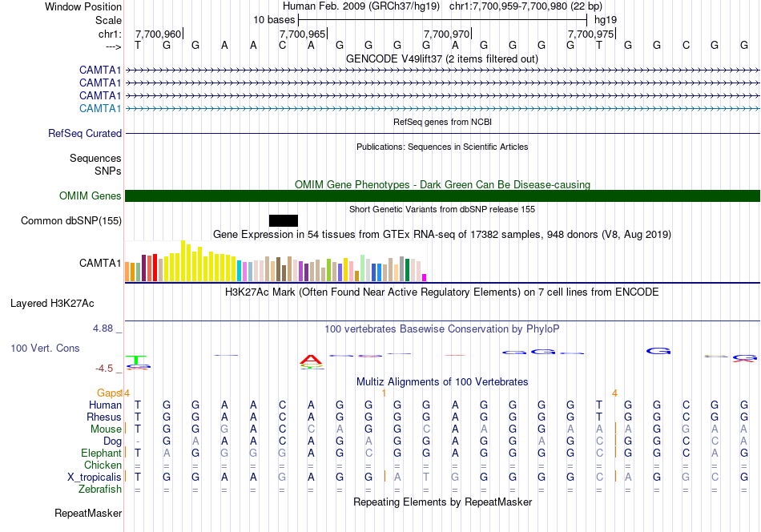Click CAMTA1 label beside the GTEx bar chart
Screen dimensions: 761x532
click(100, 263)
